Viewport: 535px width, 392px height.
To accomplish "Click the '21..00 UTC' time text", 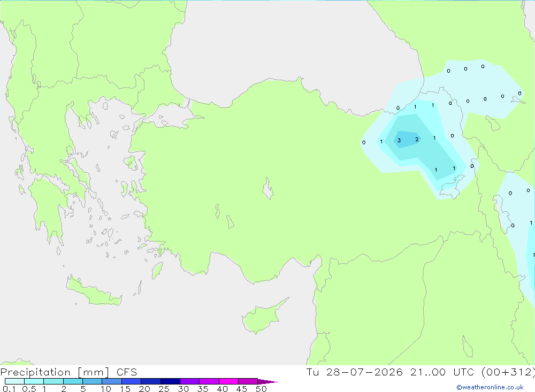I will coord(442,372).
